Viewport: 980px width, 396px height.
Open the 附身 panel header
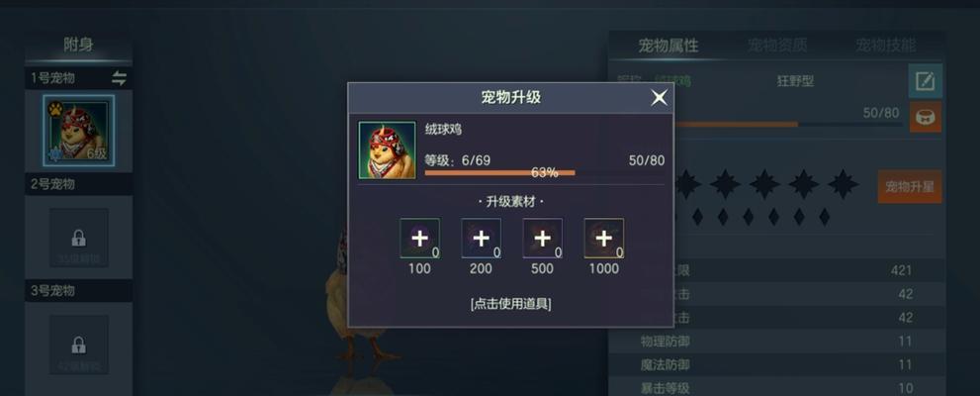coord(79,45)
